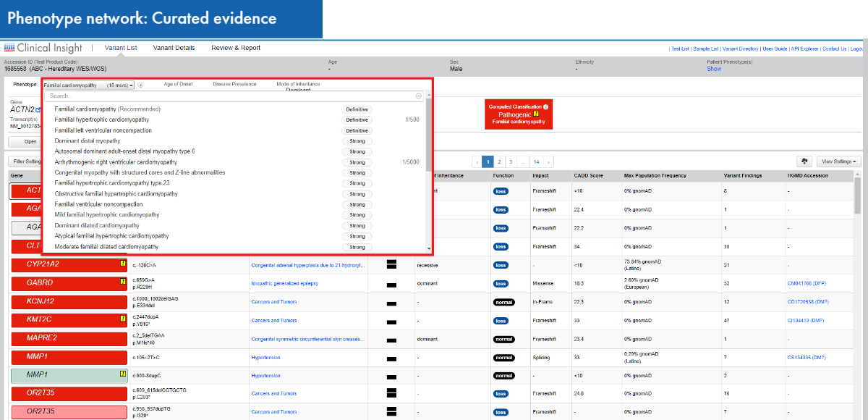Click the yellow flag on the GABRD gene
The width and height of the screenshot is (868, 420).
click(x=123, y=282)
